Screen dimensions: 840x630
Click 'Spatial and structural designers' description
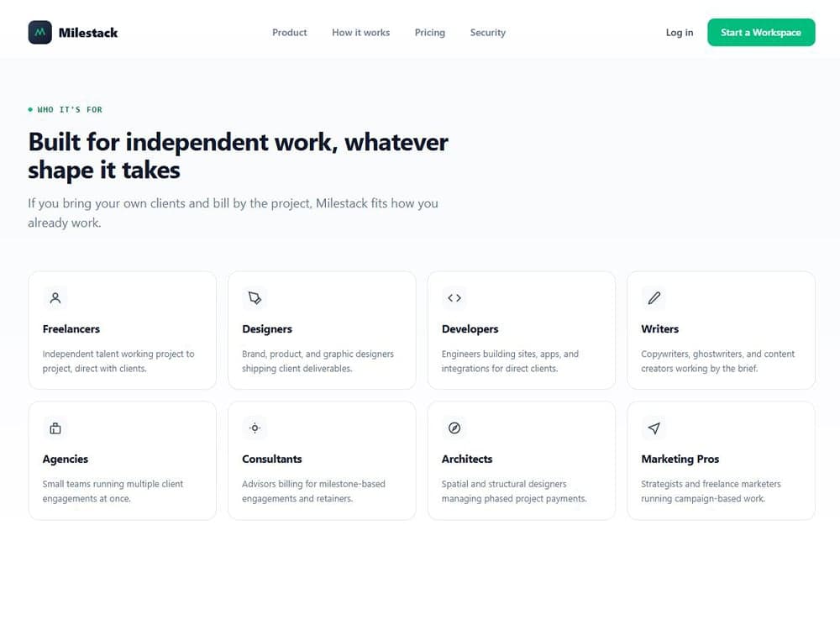pos(514,491)
